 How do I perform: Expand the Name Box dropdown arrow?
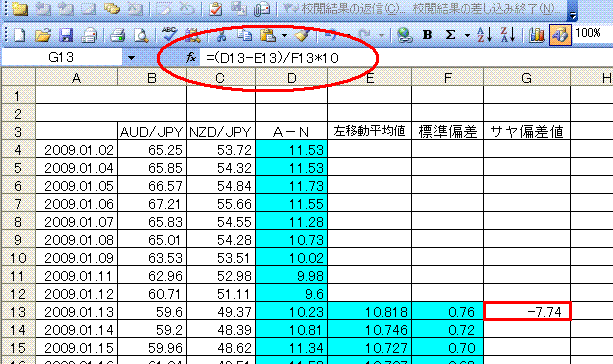click(x=131, y=58)
